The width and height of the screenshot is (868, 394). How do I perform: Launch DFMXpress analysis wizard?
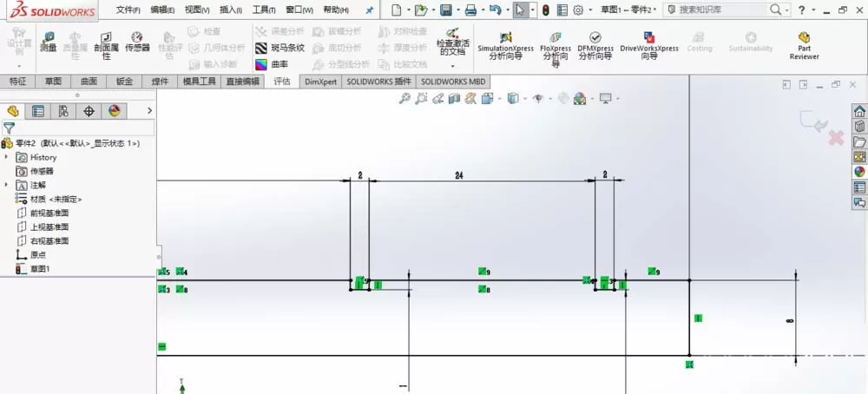[595, 45]
